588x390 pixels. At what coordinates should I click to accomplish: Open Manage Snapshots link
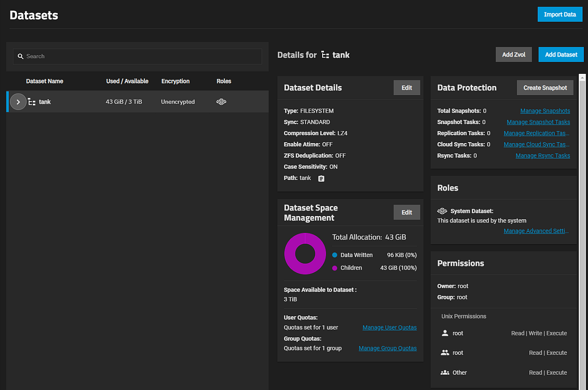pos(545,111)
